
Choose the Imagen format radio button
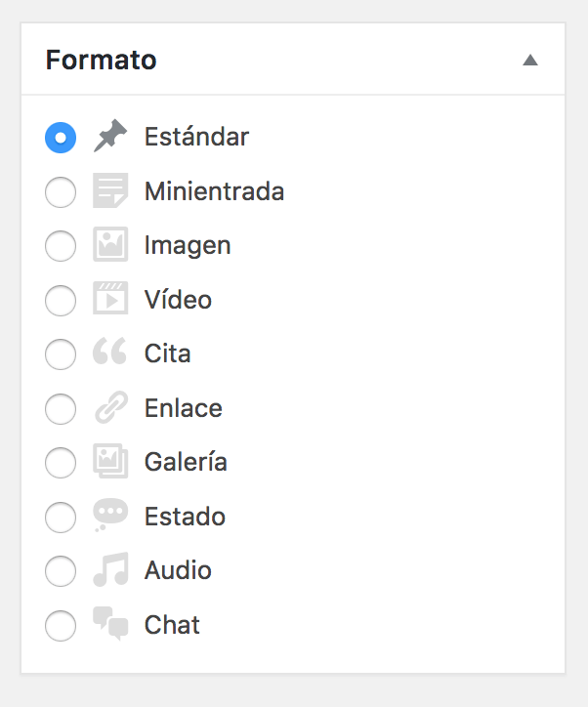click(x=61, y=246)
